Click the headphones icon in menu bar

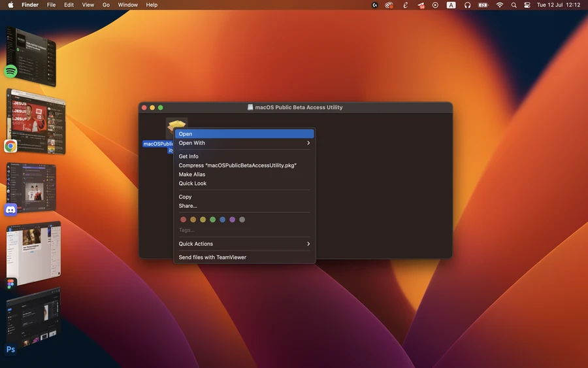467,5
